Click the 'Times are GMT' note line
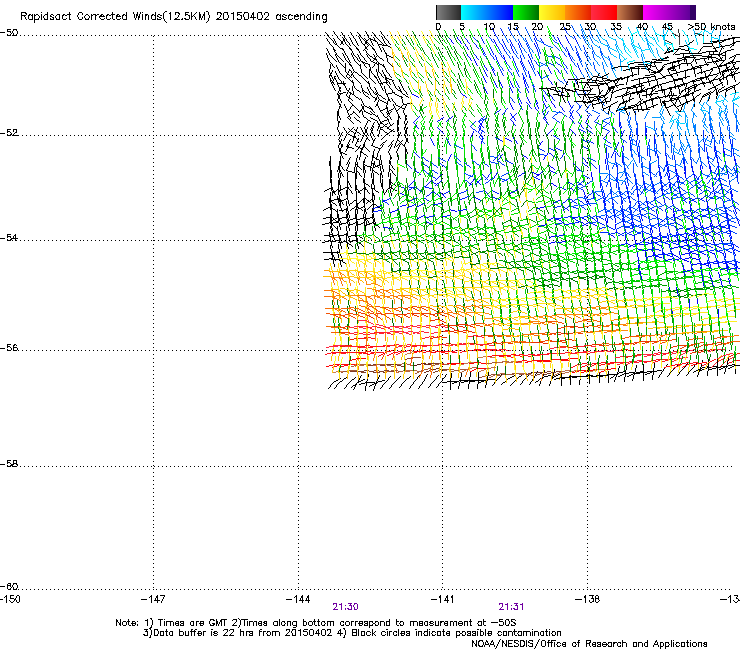 click(316, 623)
